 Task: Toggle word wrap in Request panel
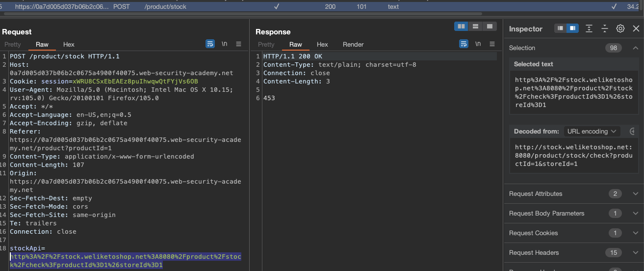pyautogui.click(x=210, y=44)
